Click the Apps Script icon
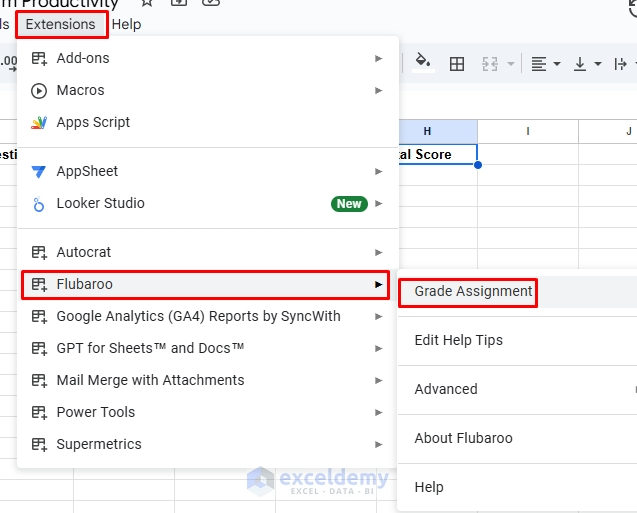637x513 pixels. pyautogui.click(x=39, y=122)
